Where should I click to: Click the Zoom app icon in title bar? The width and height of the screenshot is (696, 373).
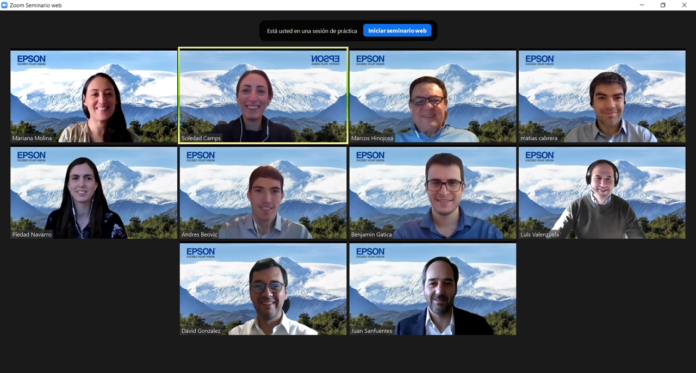click(x=4, y=5)
